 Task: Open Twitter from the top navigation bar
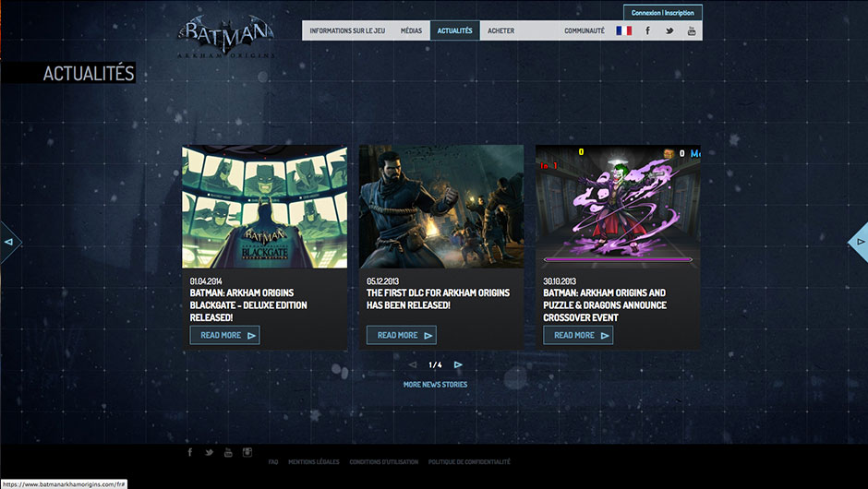coord(669,31)
